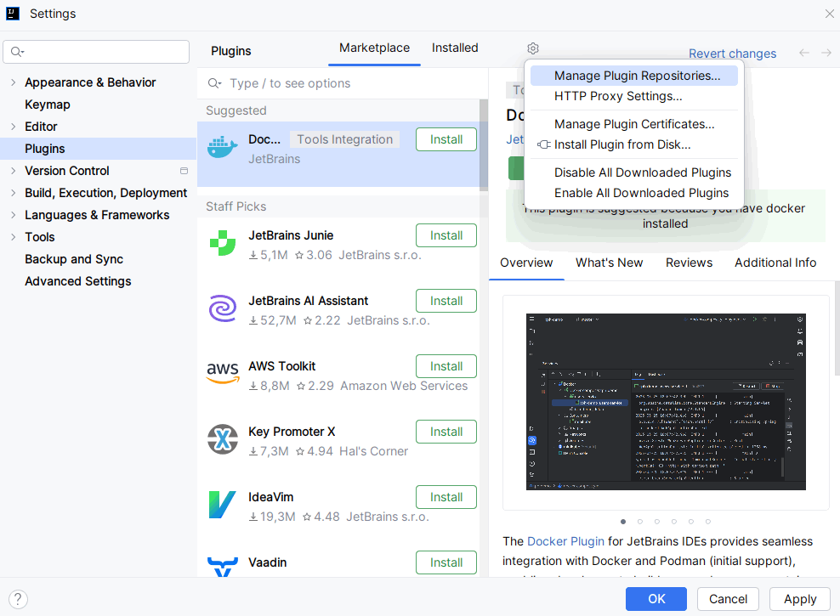The image size is (840, 616).
Task: Install the JetBrains Junie plugin
Action: click(x=446, y=235)
